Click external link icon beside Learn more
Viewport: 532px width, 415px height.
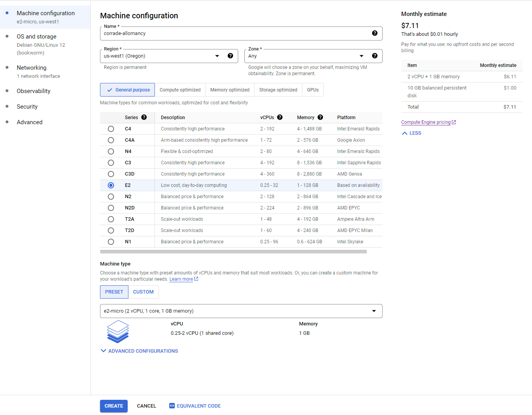click(x=196, y=279)
